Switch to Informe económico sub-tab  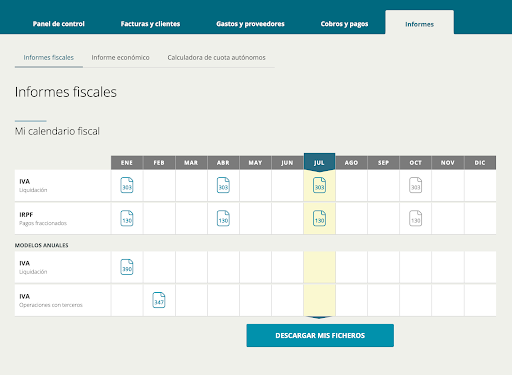click(120, 58)
